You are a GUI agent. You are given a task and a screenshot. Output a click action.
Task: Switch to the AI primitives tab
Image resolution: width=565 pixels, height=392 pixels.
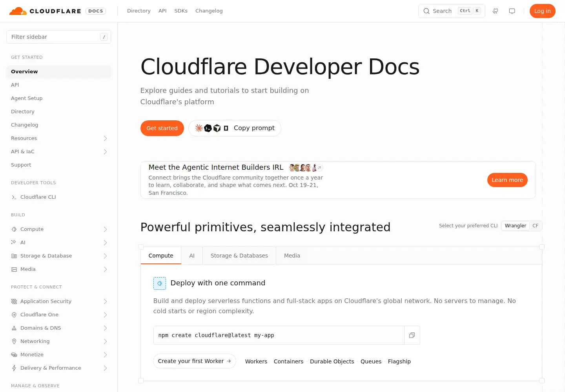(192, 256)
